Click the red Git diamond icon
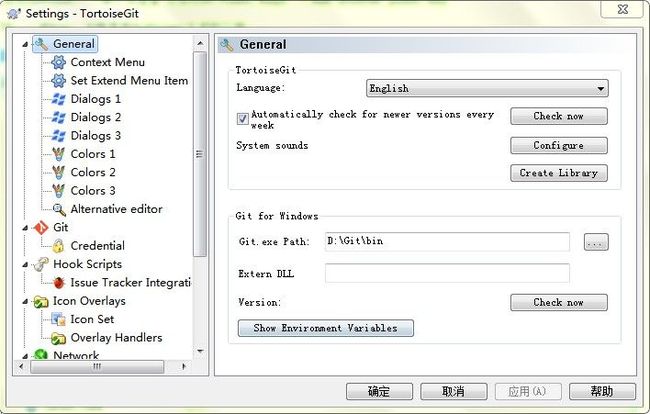Viewport: 650px width, 414px height. pos(41,228)
